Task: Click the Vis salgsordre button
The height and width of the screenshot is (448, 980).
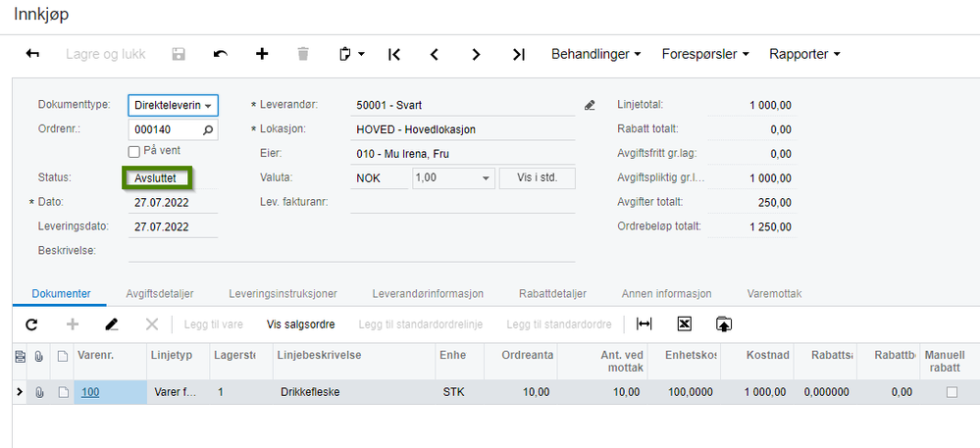Action: point(300,324)
